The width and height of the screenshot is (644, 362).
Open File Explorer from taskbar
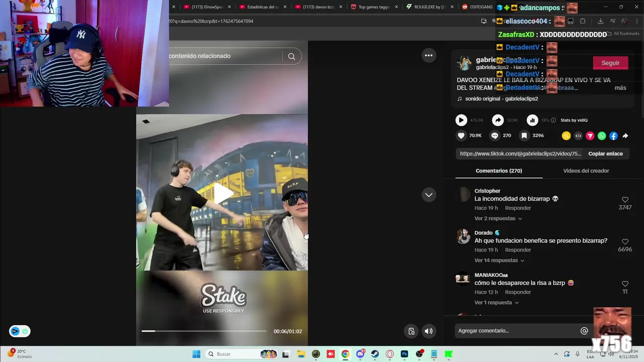point(301,354)
